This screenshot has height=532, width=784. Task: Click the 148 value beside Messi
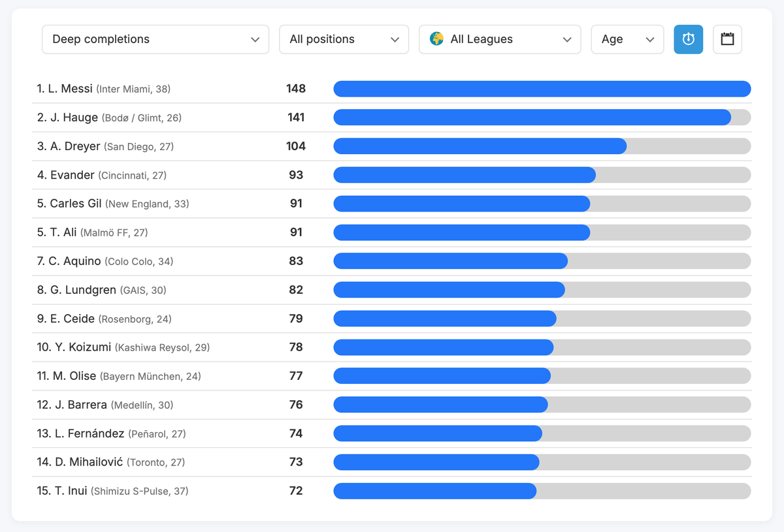296,88
